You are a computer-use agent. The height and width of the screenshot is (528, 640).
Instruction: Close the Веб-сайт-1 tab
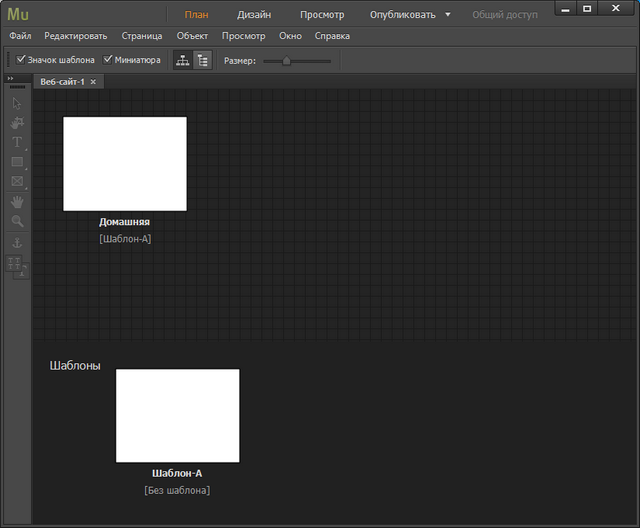click(x=93, y=82)
